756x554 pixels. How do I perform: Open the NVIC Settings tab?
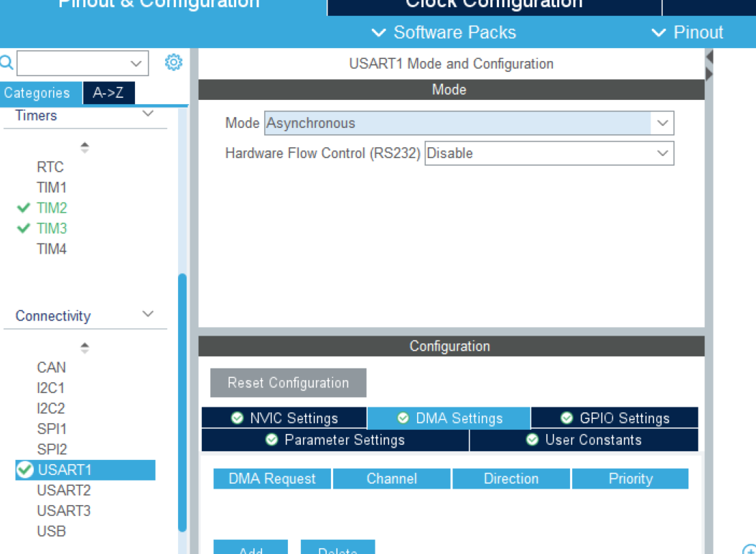(284, 418)
